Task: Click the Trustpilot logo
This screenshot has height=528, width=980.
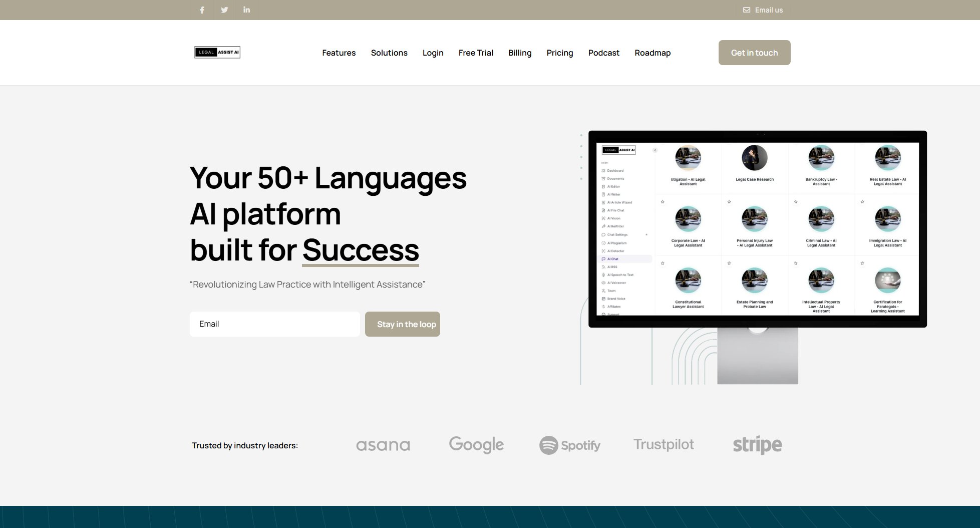Action: tap(664, 444)
